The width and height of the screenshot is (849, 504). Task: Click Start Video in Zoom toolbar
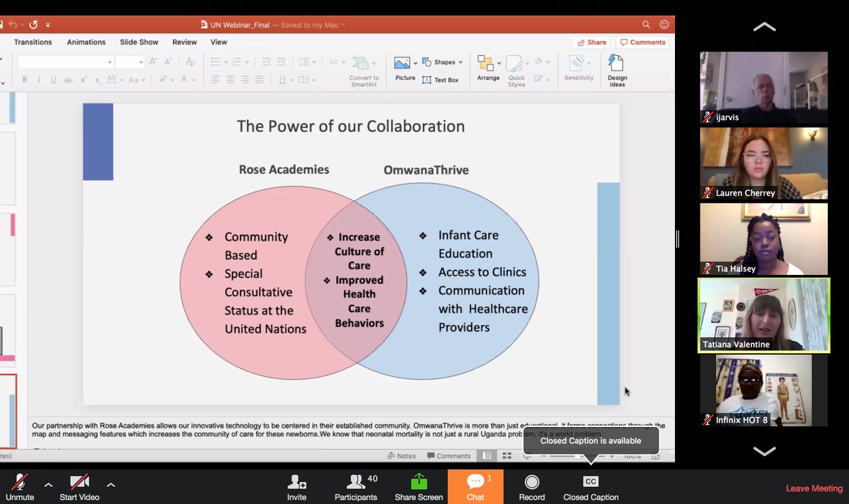[79, 488]
